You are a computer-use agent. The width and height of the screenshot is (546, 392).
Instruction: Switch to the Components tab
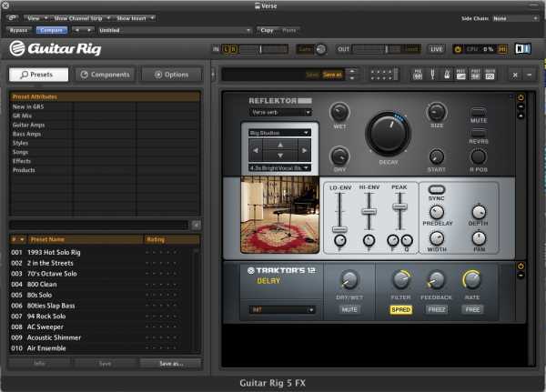106,75
